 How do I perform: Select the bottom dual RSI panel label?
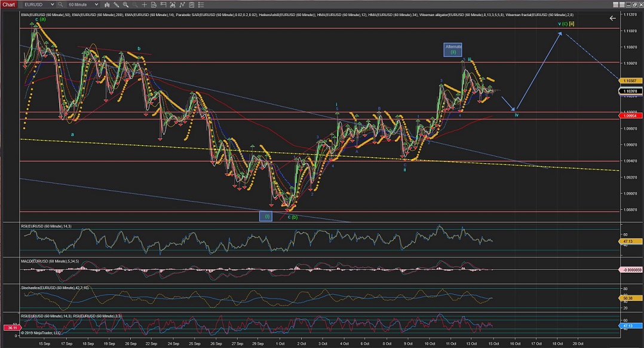71,316
